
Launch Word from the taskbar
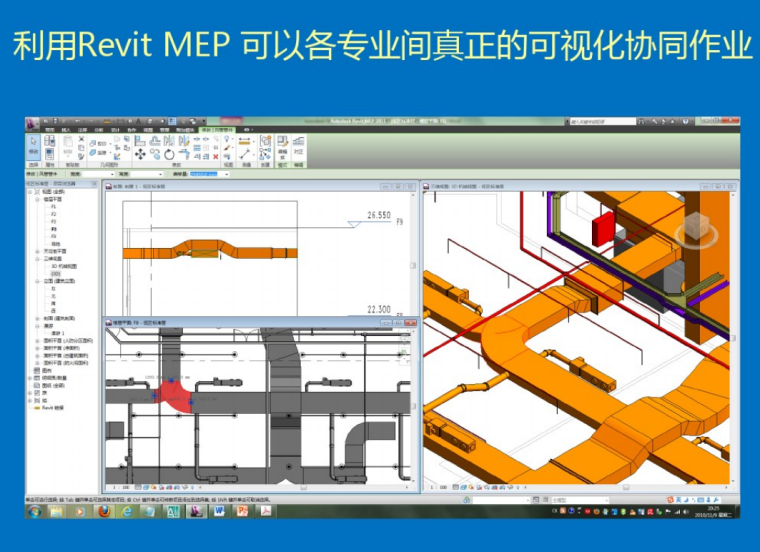pos(220,511)
